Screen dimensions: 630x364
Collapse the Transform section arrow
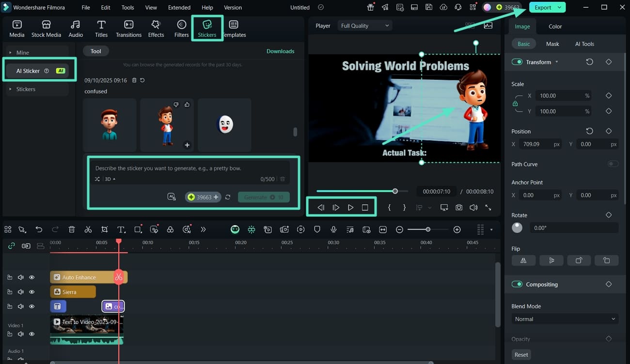click(556, 62)
